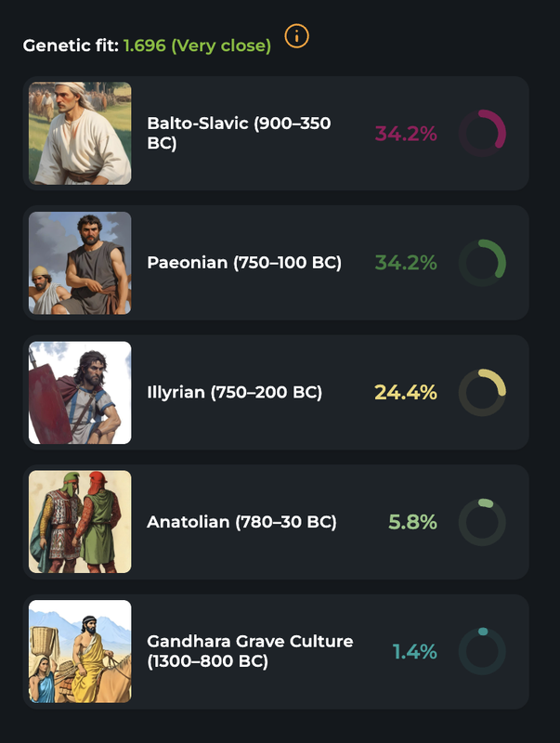Click the orange info icon beside Genetic fit

click(296, 36)
